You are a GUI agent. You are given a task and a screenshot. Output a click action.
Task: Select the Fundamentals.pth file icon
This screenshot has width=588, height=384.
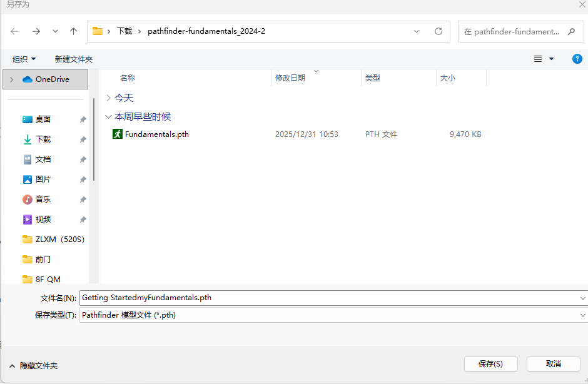click(118, 134)
